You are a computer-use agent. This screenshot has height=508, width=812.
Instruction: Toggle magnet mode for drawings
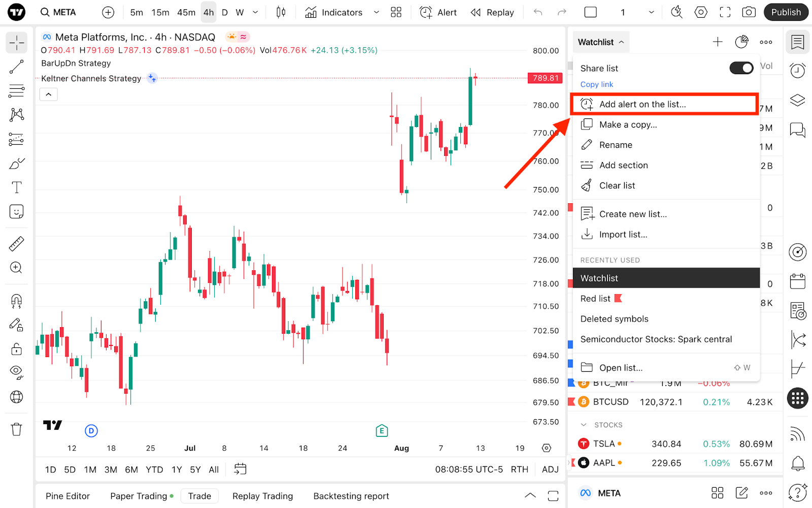16,301
